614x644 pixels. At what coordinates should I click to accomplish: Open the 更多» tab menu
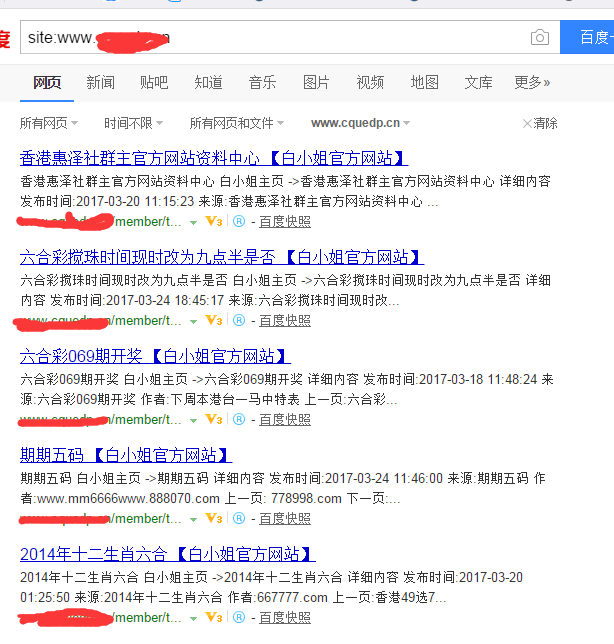tap(532, 83)
